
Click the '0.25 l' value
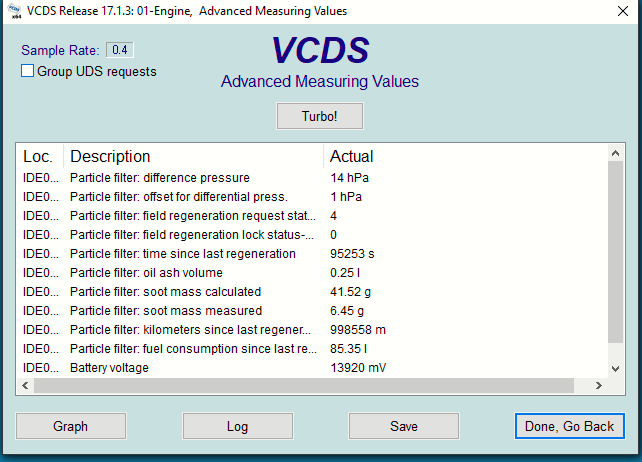[345, 273]
